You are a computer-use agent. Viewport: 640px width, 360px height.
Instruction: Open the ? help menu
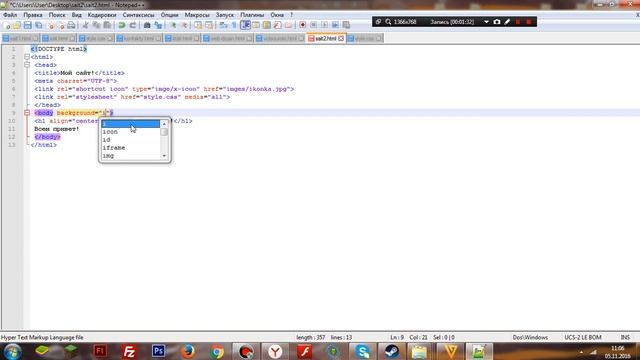pyautogui.click(x=291, y=15)
